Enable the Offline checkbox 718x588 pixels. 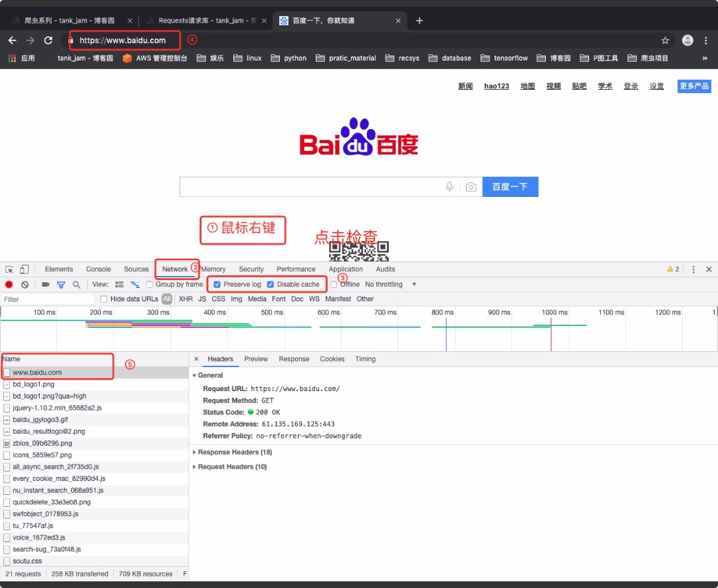pos(334,285)
